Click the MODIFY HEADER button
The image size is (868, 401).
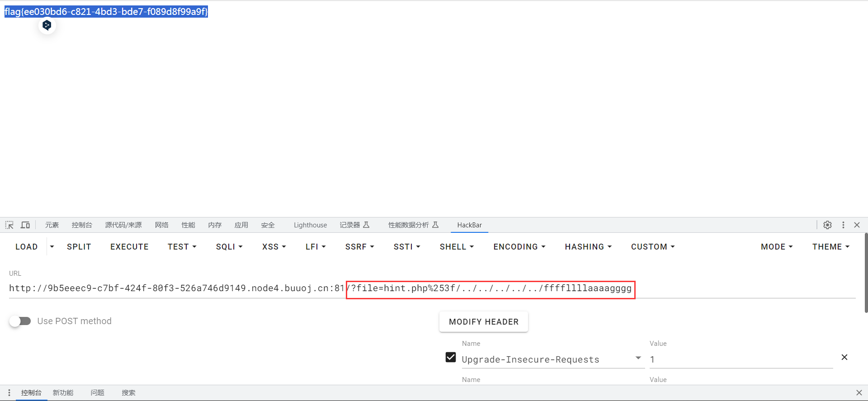pyautogui.click(x=484, y=322)
